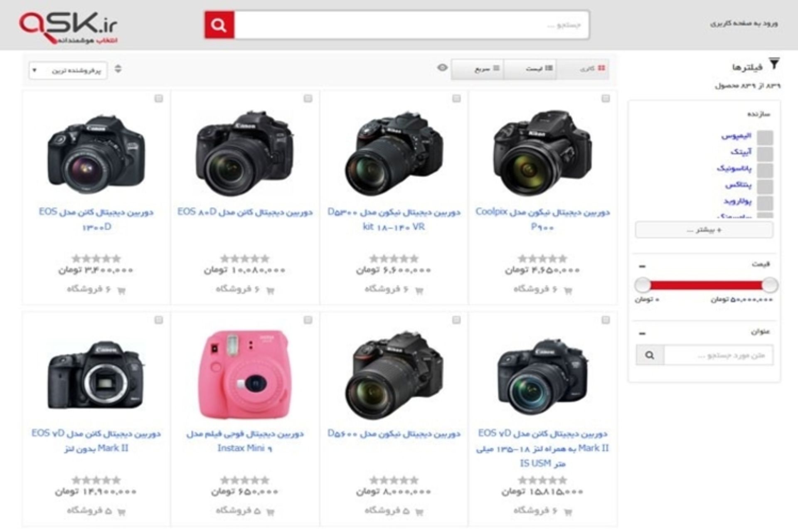Click cart icon under Instax Mini 9
This screenshot has height=532, width=798.
tap(270, 512)
